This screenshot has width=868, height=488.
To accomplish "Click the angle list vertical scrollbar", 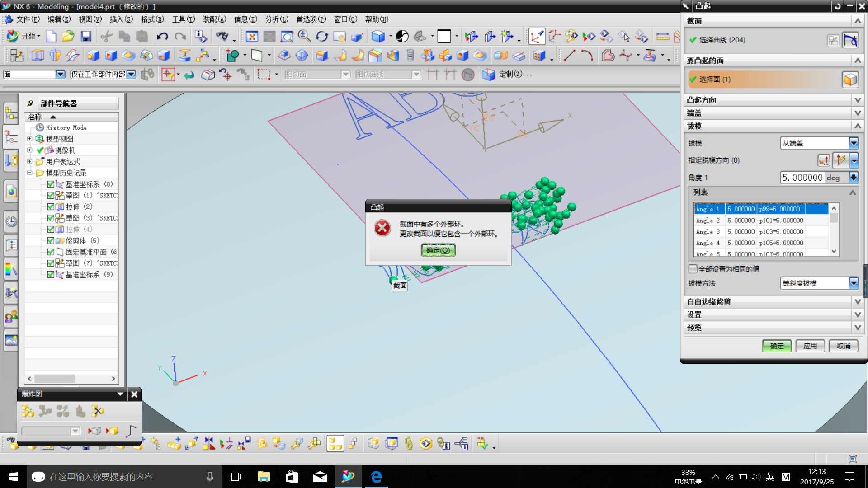I will pos(834,230).
